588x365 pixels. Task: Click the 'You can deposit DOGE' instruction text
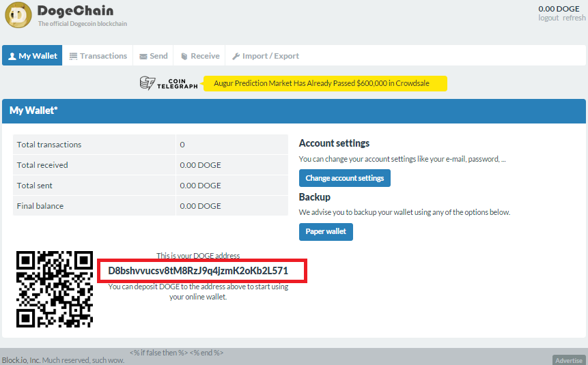click(198, 291)
